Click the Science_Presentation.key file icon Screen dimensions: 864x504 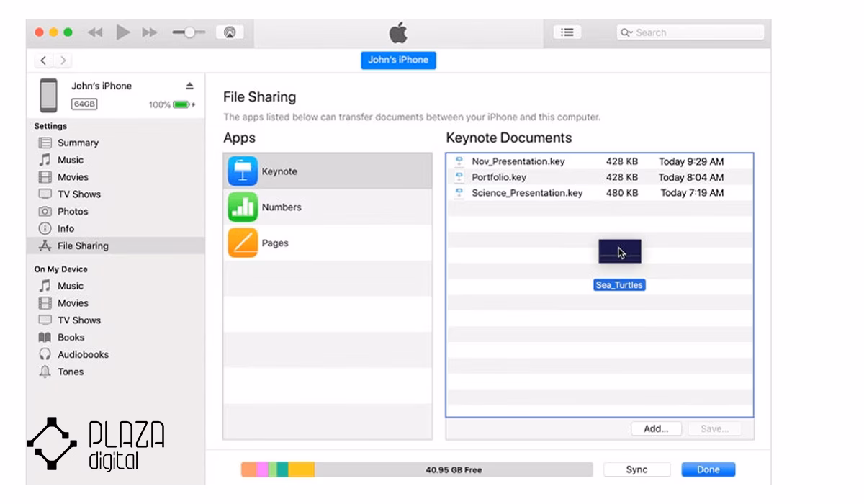(x=459, y=193)
